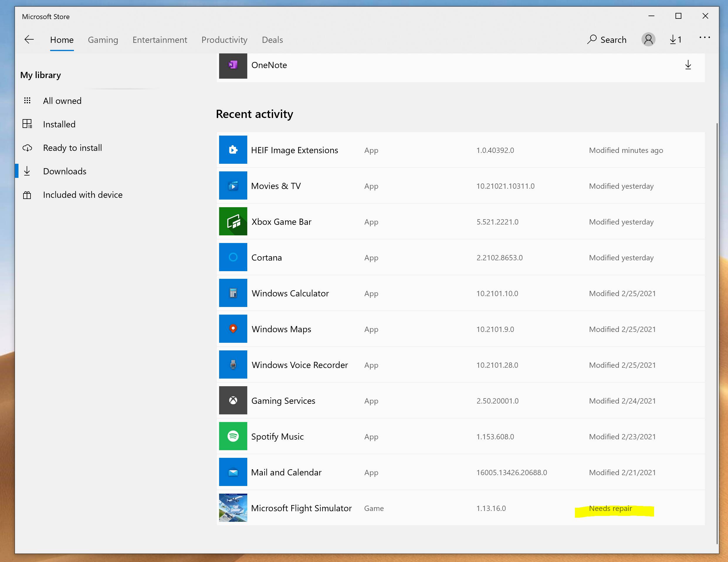Open the user account profile icon
The height and width of the screenshot is (562, 728).
click(648, 40)
